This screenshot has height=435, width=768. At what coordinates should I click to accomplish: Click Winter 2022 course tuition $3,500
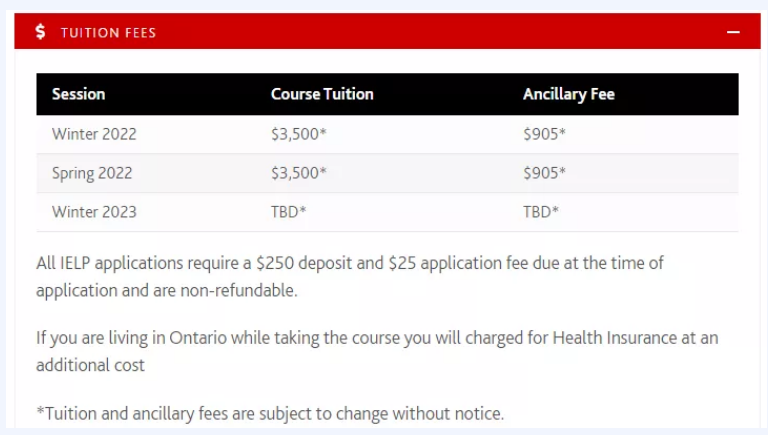(x=298, y=134)
